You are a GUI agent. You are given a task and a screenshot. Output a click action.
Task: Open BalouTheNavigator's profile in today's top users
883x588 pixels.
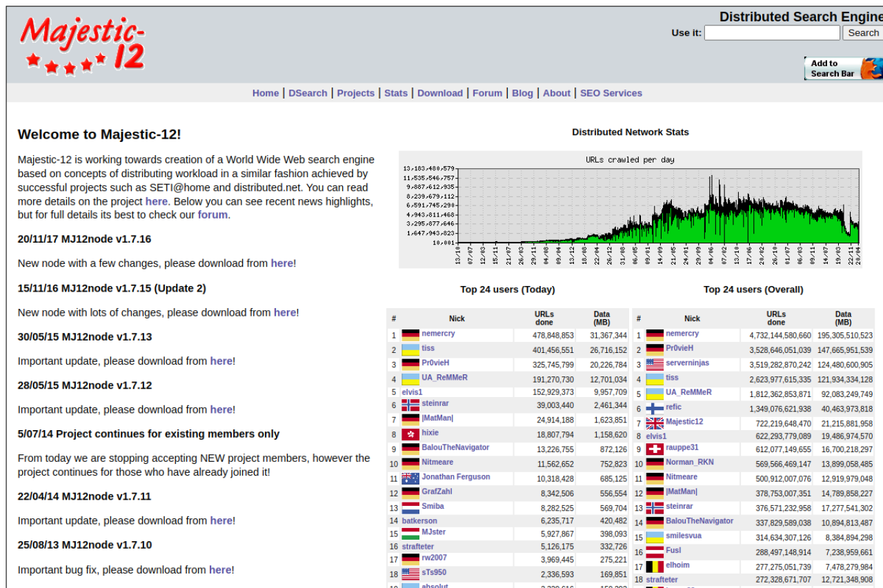pos(455,448)
